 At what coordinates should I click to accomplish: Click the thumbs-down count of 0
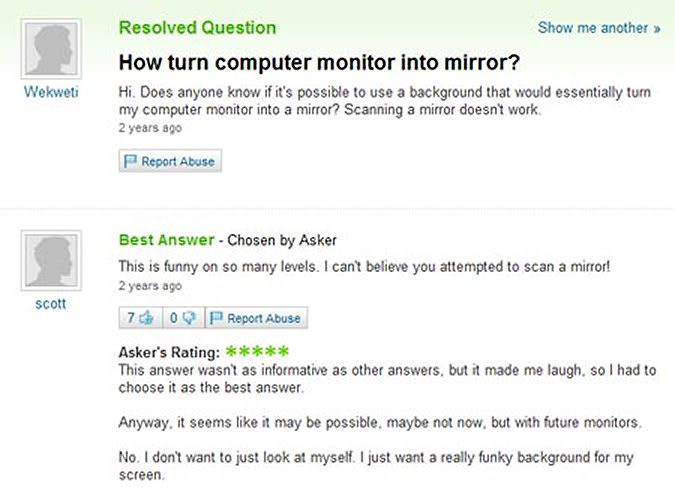tap(173, 318)
